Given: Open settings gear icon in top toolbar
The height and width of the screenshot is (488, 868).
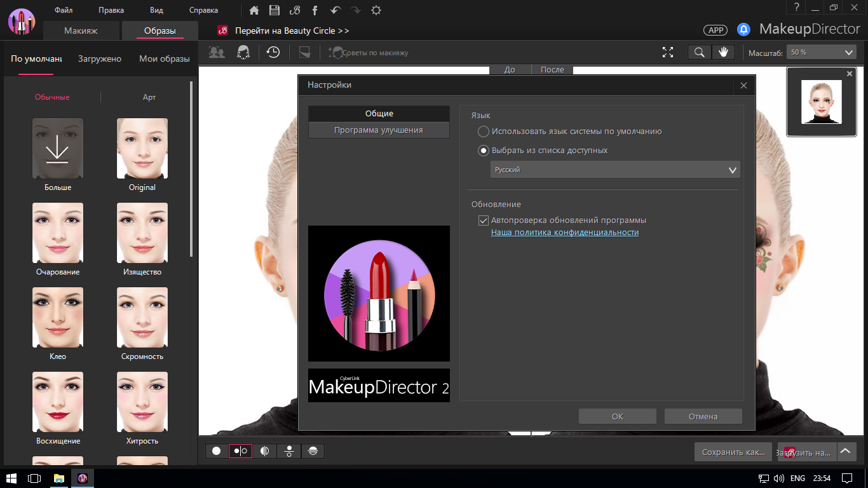Looking at the screenshot, I should tap(376, 10).
